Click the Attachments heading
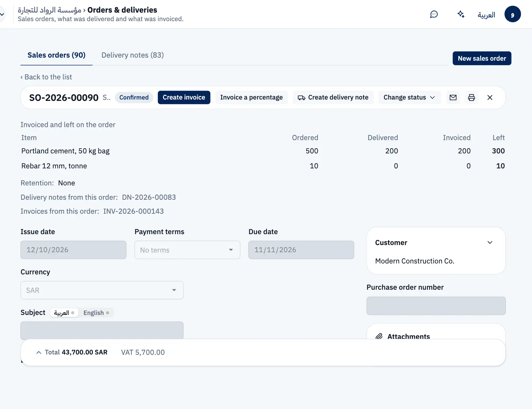 point(409,336)
